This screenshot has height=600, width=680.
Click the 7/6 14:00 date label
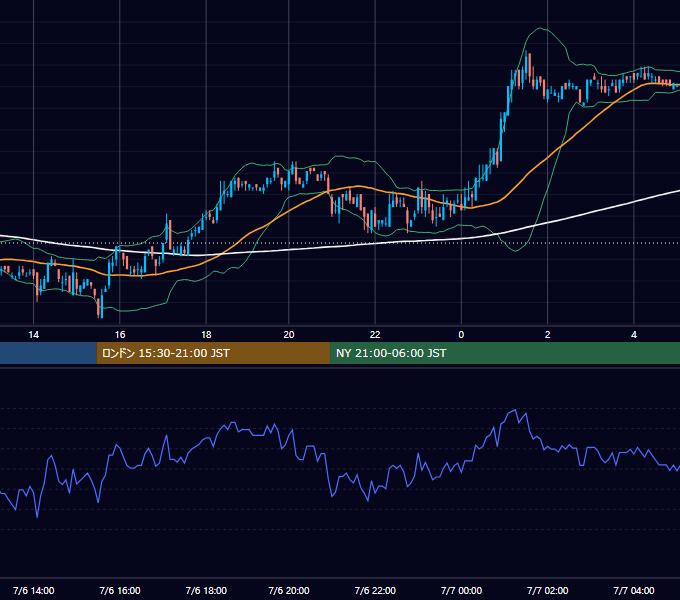33,590
